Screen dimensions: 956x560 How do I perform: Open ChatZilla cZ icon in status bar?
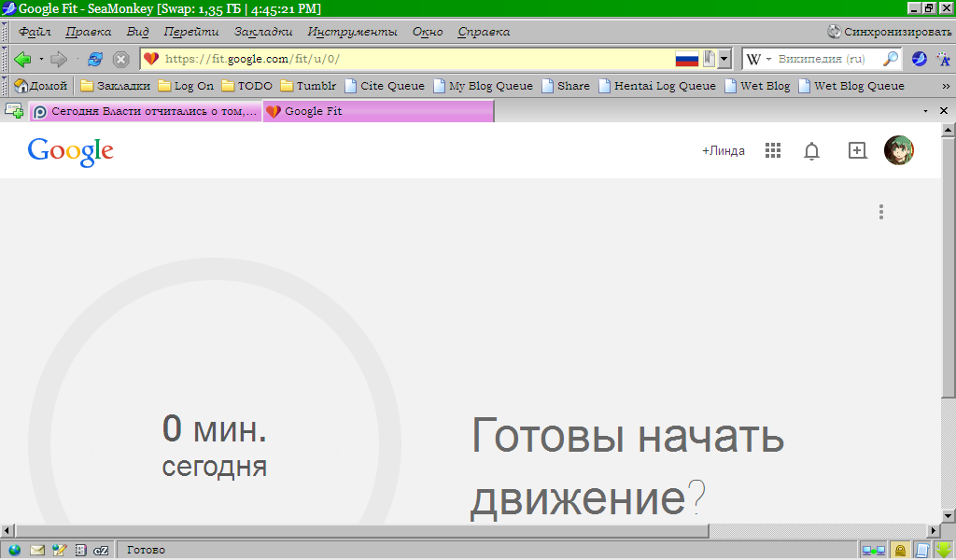point(101,551)
